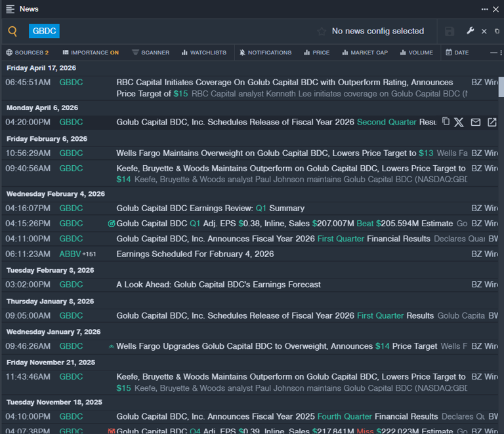Open the Sources filter dropdown
Image resolution: width=504 pixels, height=434 pixels.
27,52
